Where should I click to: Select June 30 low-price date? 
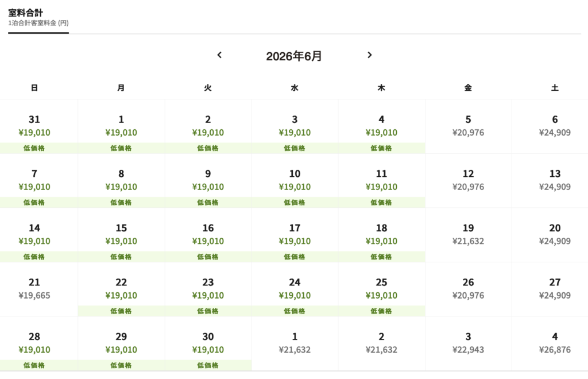(208, 343)
